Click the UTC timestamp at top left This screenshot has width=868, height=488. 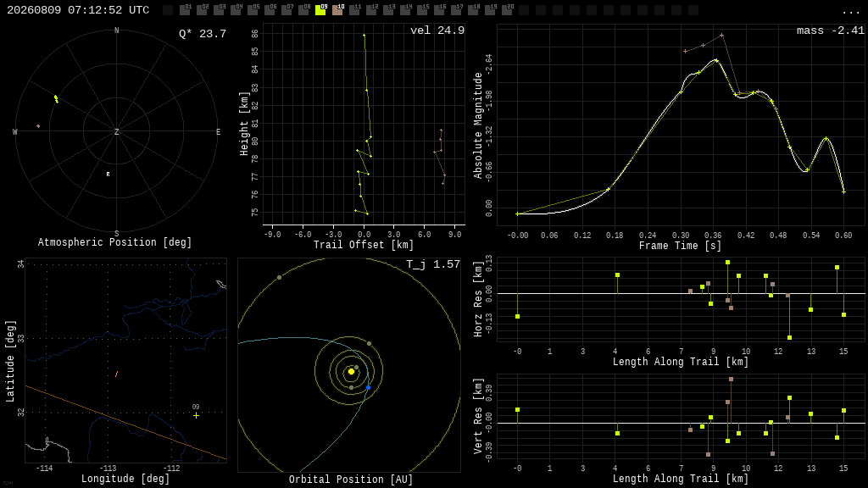tap(78, 10)
